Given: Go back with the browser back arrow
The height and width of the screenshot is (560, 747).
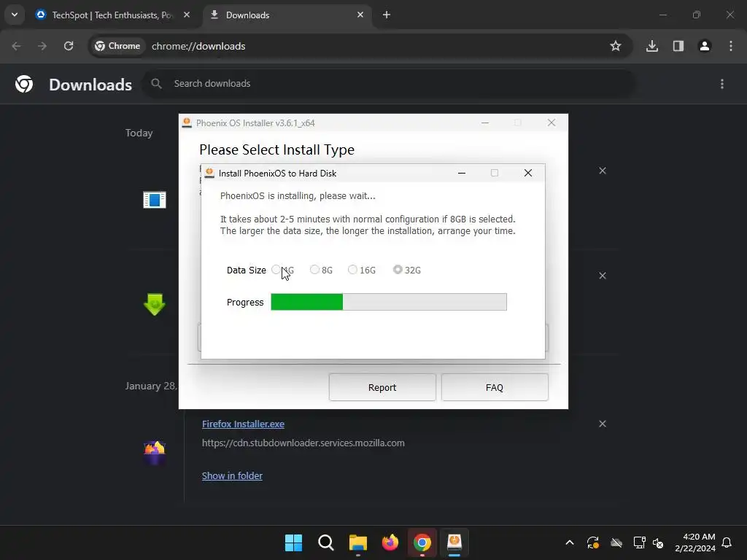Looking at the screenshot, I should click(16, 46).
